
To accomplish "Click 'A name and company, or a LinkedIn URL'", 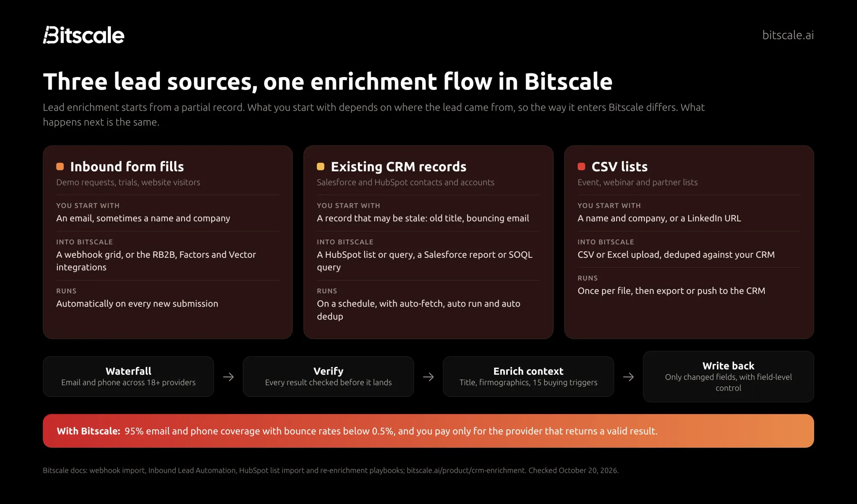I will click(x=659, y=218).
